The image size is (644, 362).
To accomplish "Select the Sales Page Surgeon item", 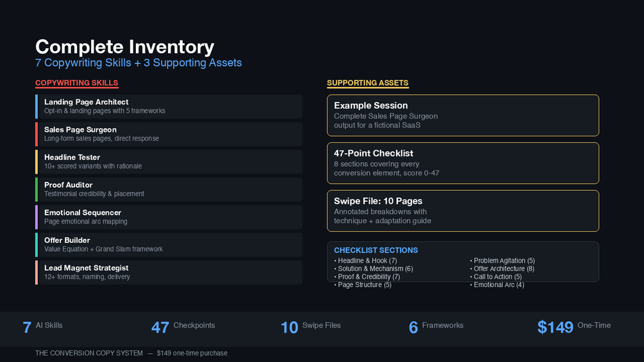I will click(x=169, y=134).
